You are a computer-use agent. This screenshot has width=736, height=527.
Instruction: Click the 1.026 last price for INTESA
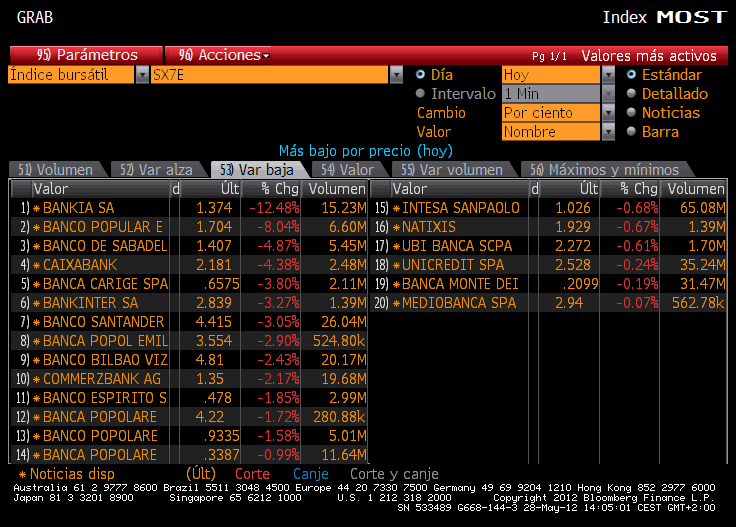click(573, 208)
